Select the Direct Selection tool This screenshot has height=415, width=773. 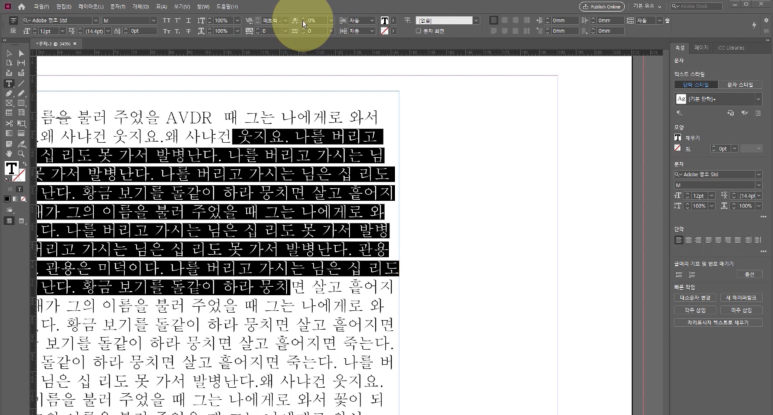21,53
